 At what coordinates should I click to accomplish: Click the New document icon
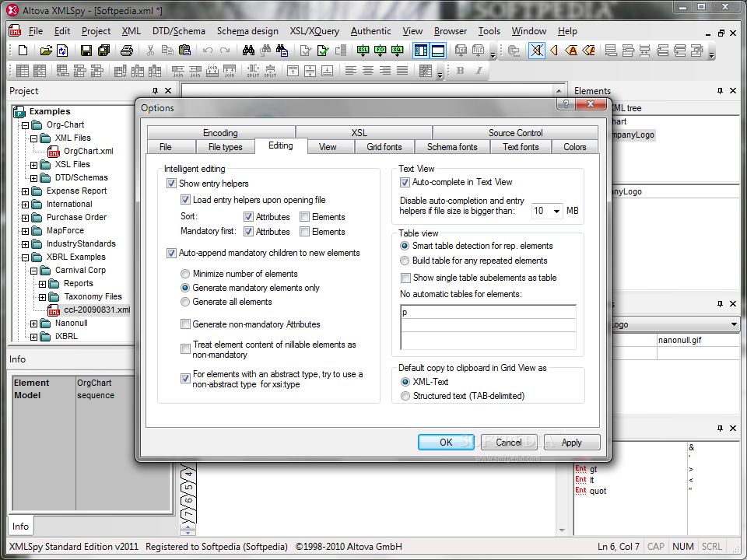23,51
